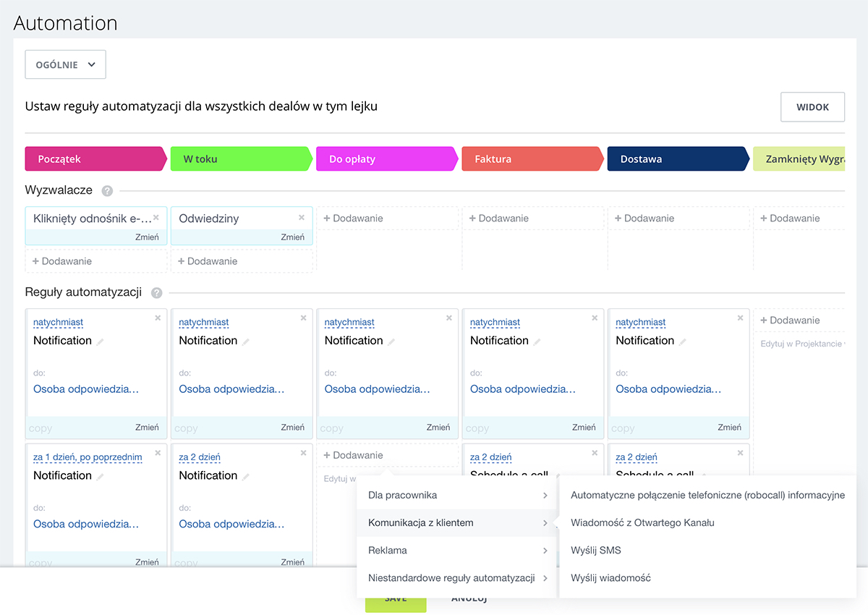The width and height of the screenshot is (868, 615).
Task: Click pencil icon in Do opłaty Notification
Action: [x=391, y=342]
